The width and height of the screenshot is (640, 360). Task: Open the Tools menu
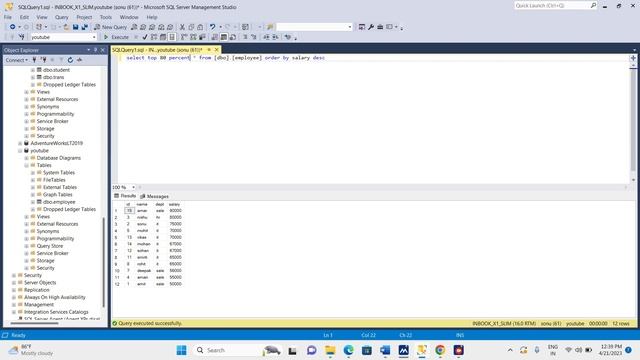(106, 17)
